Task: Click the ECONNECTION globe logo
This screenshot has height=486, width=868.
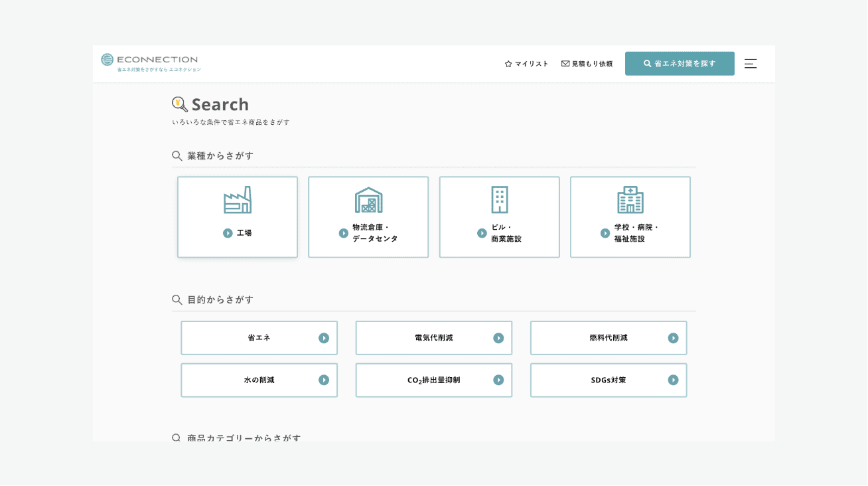Action: pyautogui.click(x=108, y=60)
